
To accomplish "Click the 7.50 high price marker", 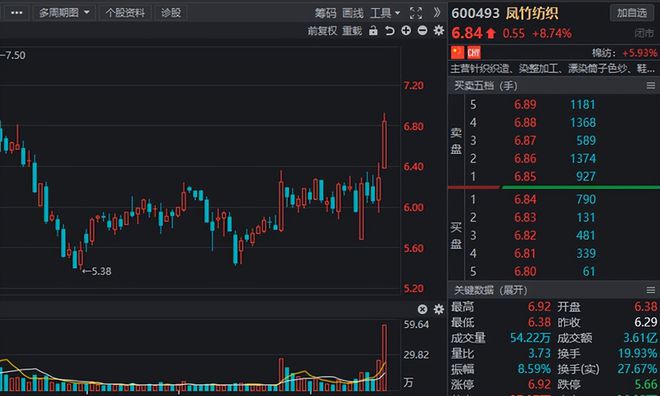I will click(13, 55).
